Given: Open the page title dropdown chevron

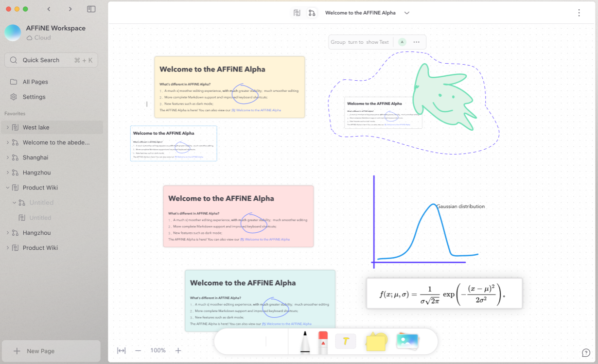Looking at the screenshot, I should [407, 13].
